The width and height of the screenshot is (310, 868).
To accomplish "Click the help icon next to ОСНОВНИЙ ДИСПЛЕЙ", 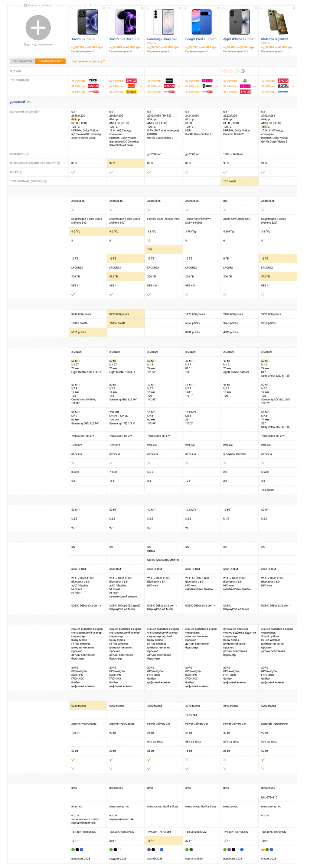I will [39, 112].
